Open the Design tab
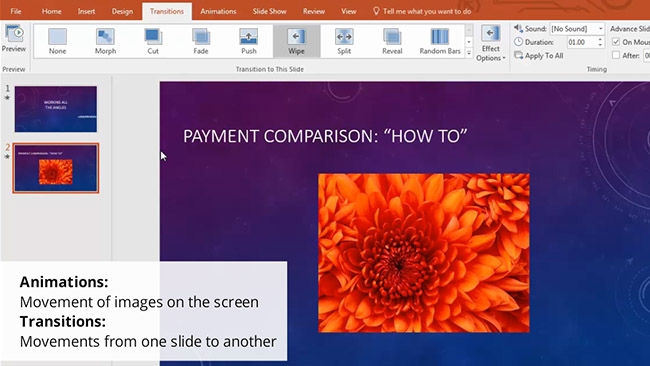This screenshot has height=366, width=650. 122,11
